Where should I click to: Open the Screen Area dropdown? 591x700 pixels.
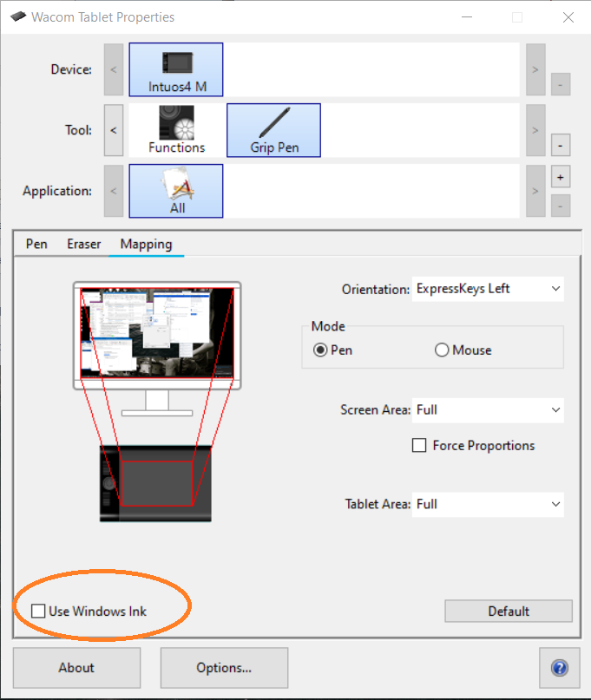(x=488, y=410)
